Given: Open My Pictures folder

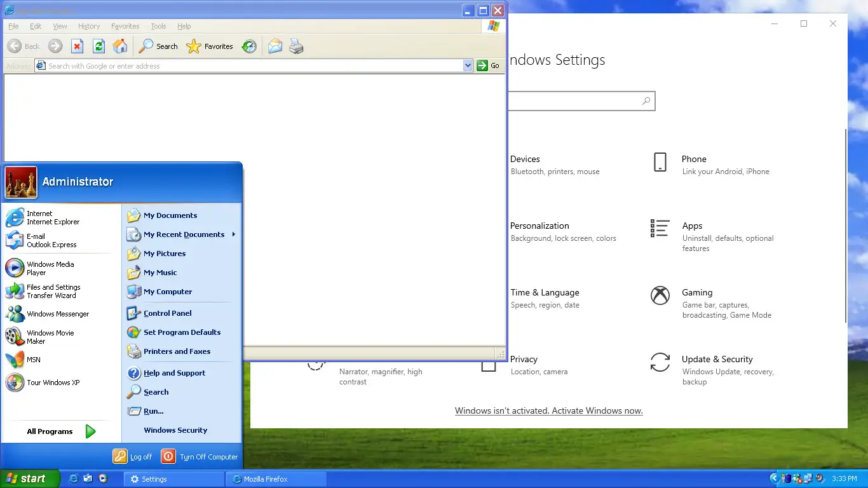Looking at the screenshot, I should click(181, 254).
